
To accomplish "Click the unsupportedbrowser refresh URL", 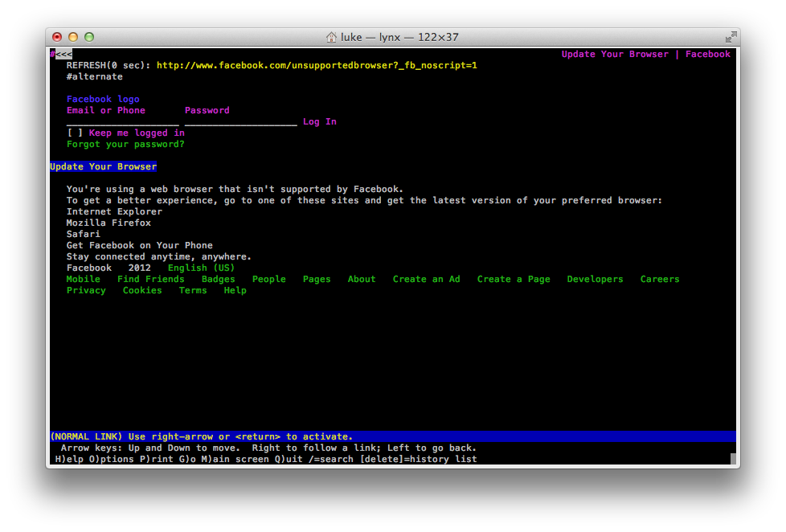I will click(317, 66).
